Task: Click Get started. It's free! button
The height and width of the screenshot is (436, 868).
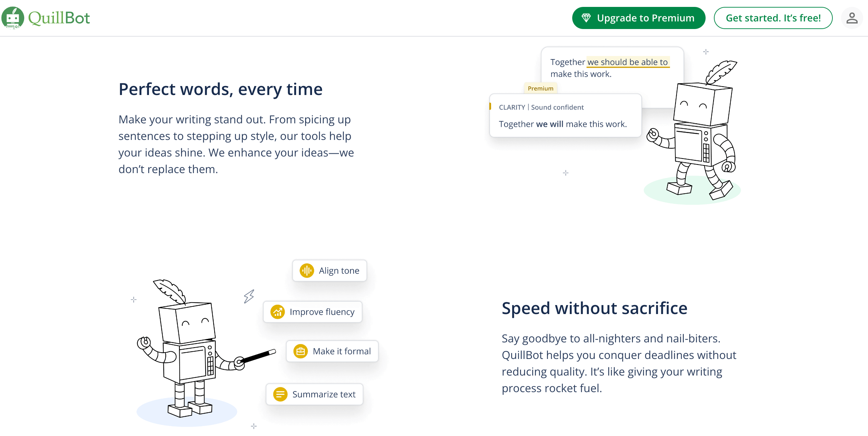Action: 773,18
